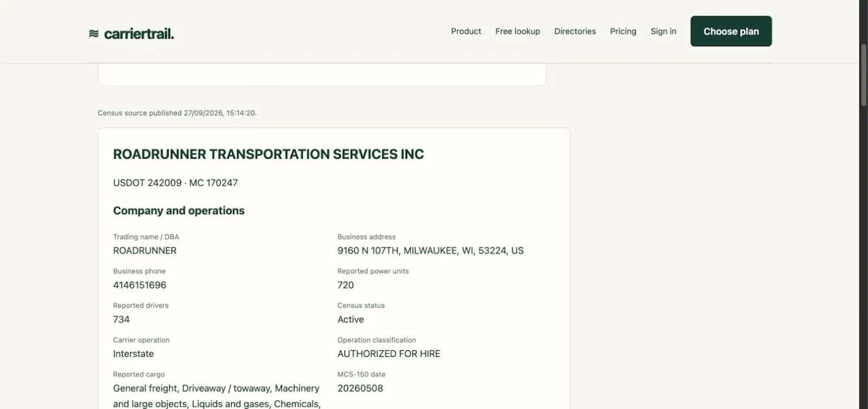Click the USDOT 242009 MC 170247 line
The height and width of the screenshot is (409, 868).
pos(175,183)
